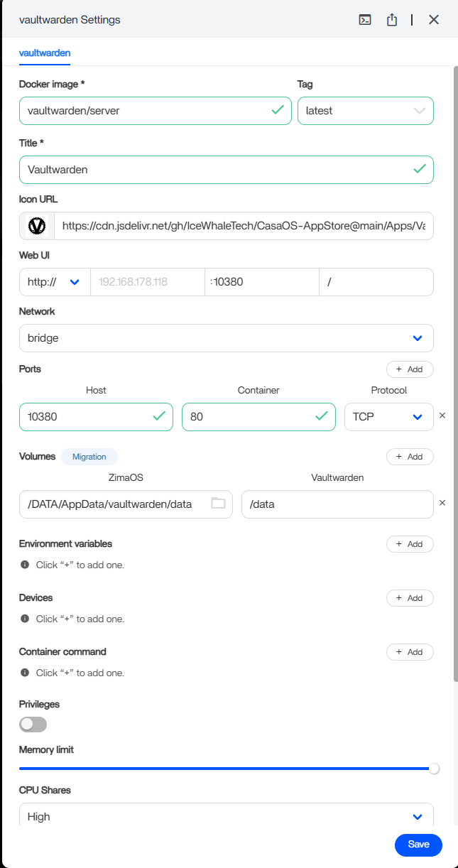The width and height of the screenshot is (458, 868).
Task: Open folder browser for ZimaOS volume path
Action: pos(218,504)
